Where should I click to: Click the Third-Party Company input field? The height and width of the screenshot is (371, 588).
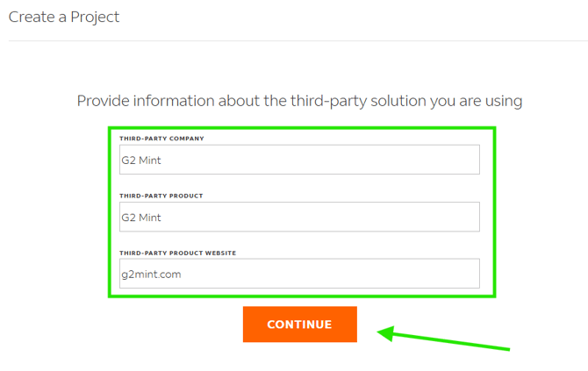(298, 160)
